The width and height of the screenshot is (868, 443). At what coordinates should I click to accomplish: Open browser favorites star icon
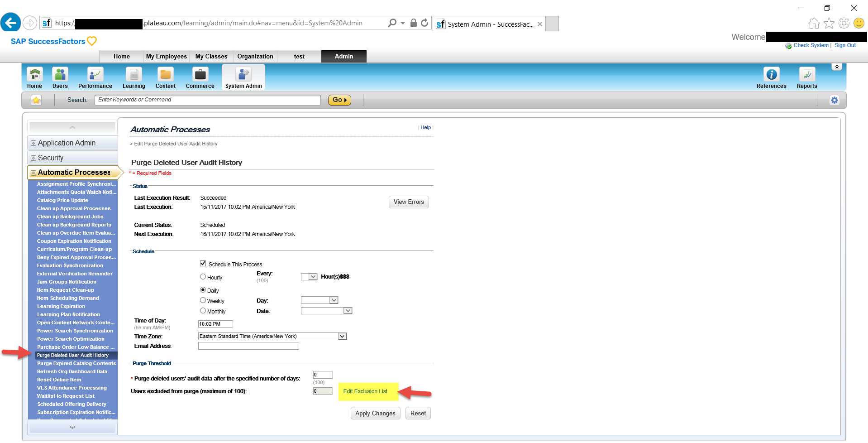829,23
